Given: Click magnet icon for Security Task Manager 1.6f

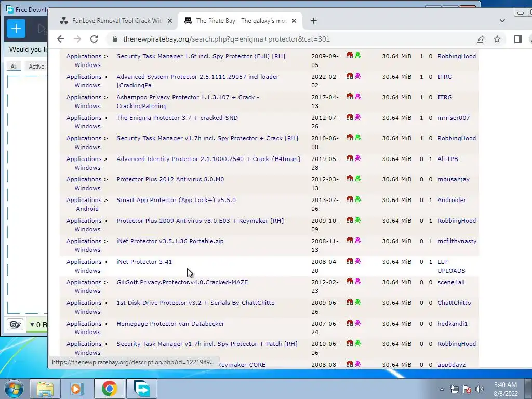Looking at the screenshot, I should [x=350, y=55].
